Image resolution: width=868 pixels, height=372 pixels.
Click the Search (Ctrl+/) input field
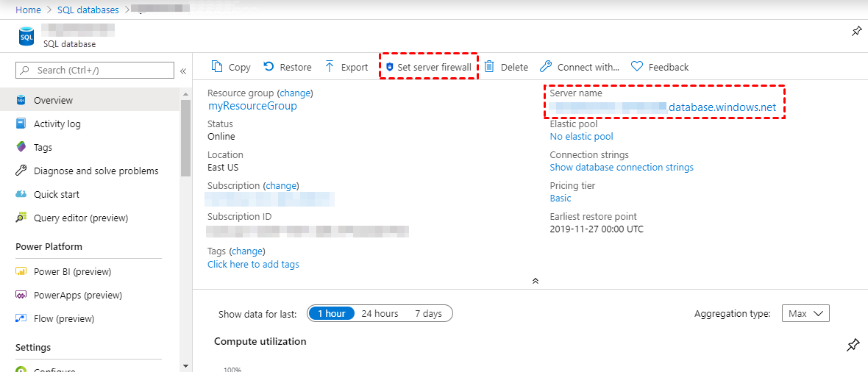95,71
